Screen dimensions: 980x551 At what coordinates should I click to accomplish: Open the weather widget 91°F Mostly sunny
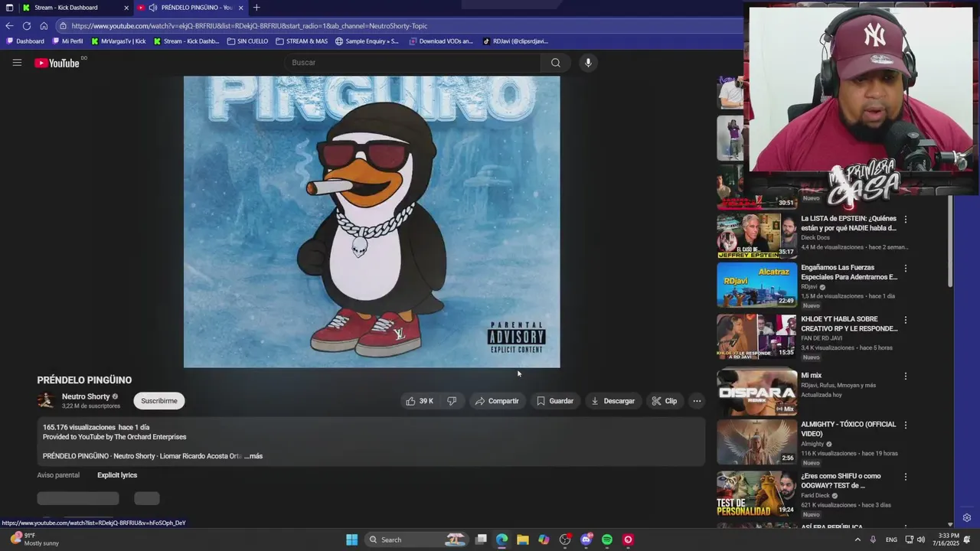(x=34, y=540)
